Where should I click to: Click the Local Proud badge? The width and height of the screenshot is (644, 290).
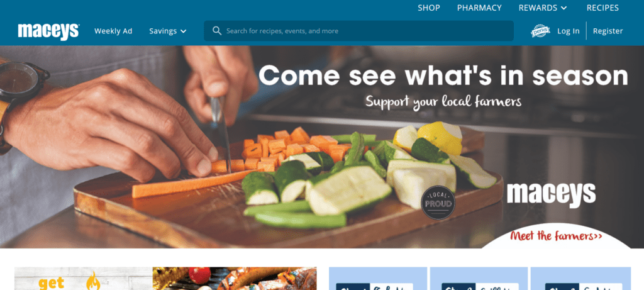point(438,203)
